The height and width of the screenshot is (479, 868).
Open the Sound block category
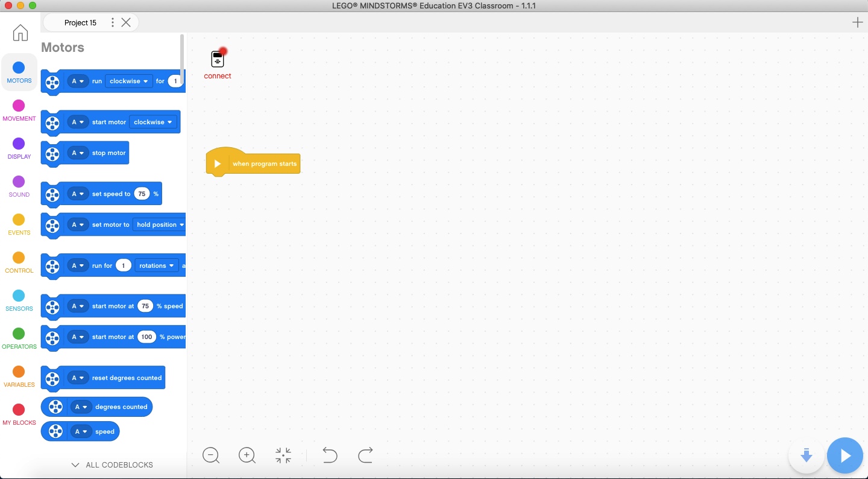point(19,186)
